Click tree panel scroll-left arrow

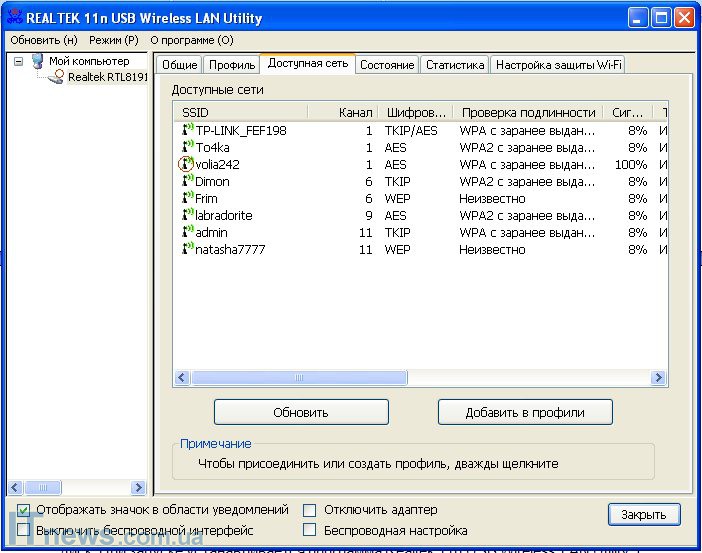[x=15, y=487]
